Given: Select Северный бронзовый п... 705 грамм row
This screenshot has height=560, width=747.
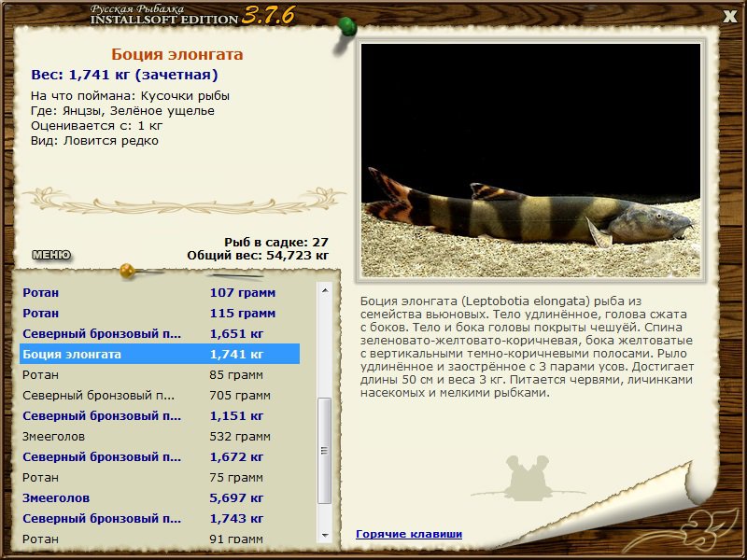Looking at the screenshot, I should coord(160,395).
